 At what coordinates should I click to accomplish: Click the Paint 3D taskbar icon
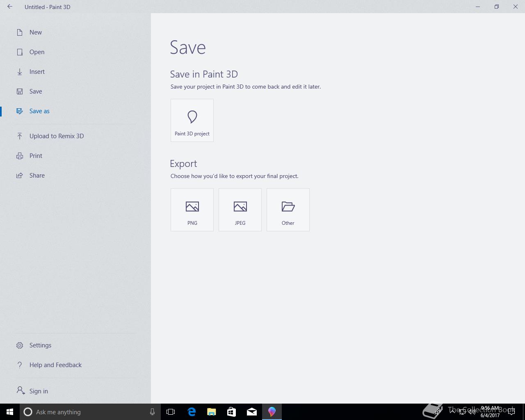[x=272, y=412]
